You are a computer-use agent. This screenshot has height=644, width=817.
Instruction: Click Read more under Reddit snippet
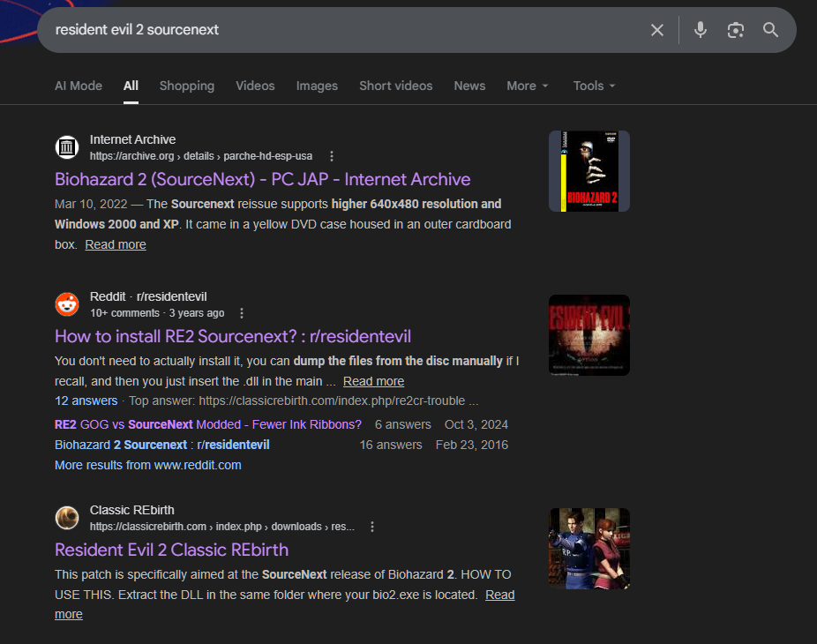coord(373,381)
